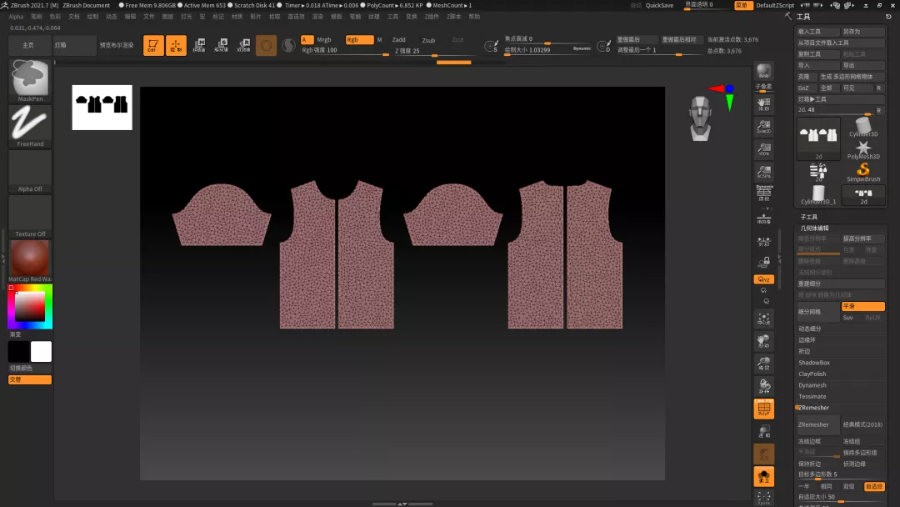900x507 pixels.
Task: Expand the Dynamesh section
Action: click(x=812, y=385)
